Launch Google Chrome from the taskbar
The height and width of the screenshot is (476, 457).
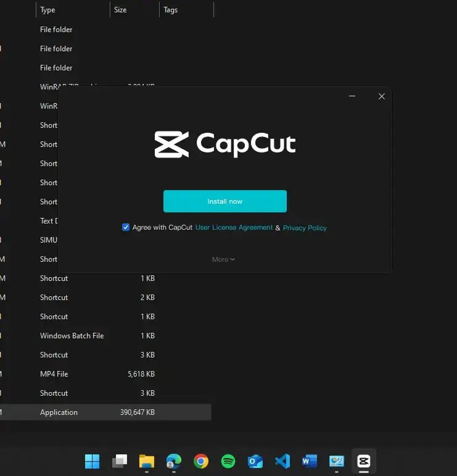(x=201, y=461)
